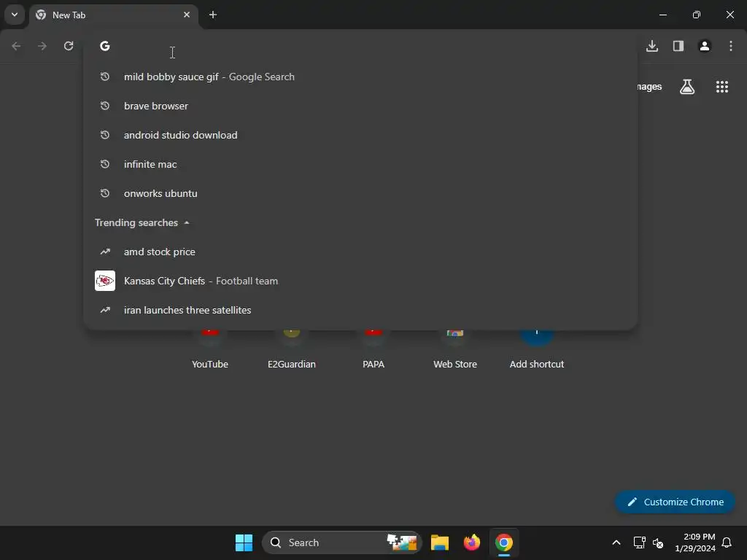Click history icon beside onworks ubuntu
This screenshot has width=747, height=560.
[x=105, y=193]
